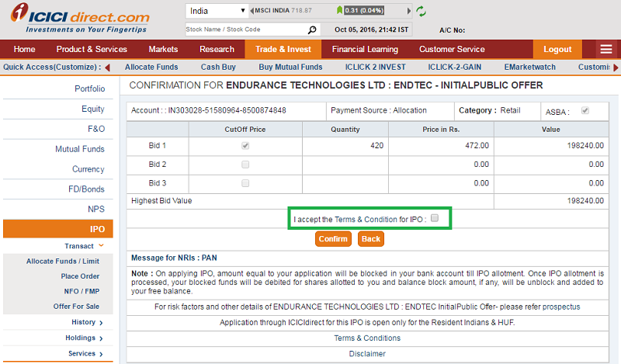Accept Terms & Condition for IPO checkbox
621x364 pixels.
coord(435,218)
